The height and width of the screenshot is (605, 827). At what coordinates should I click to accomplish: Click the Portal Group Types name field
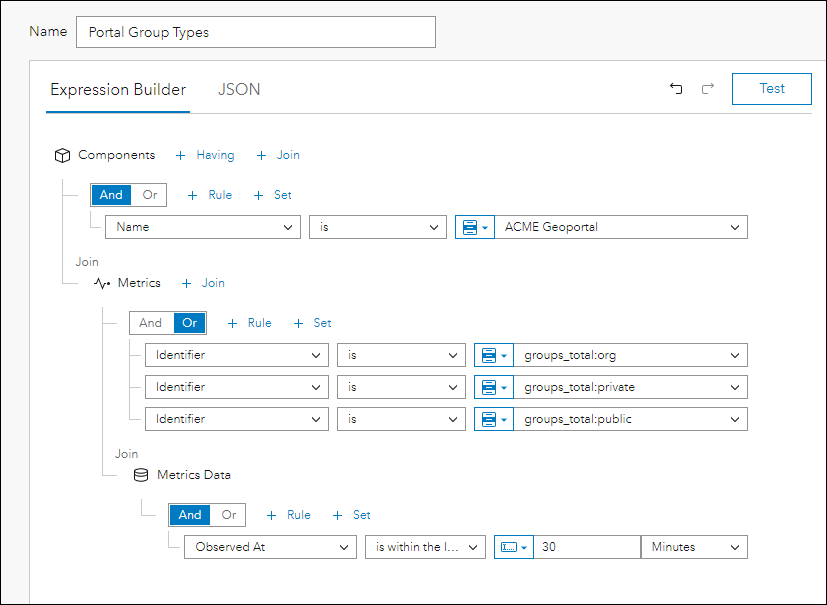click(x=256, y=32)
